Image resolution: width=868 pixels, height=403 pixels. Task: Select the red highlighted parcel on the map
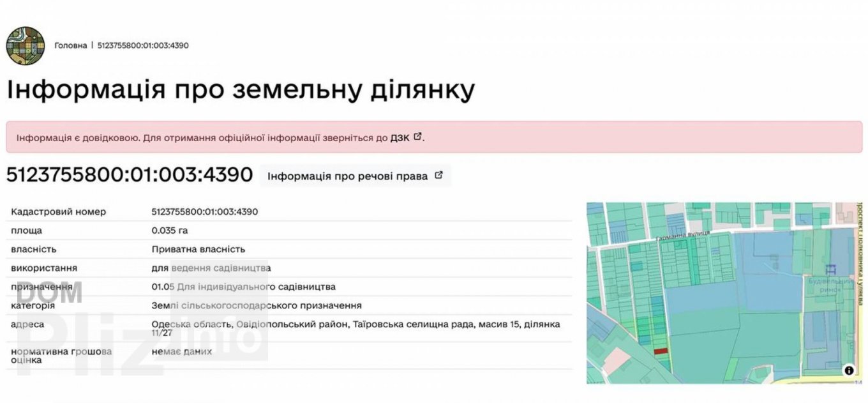661,350
